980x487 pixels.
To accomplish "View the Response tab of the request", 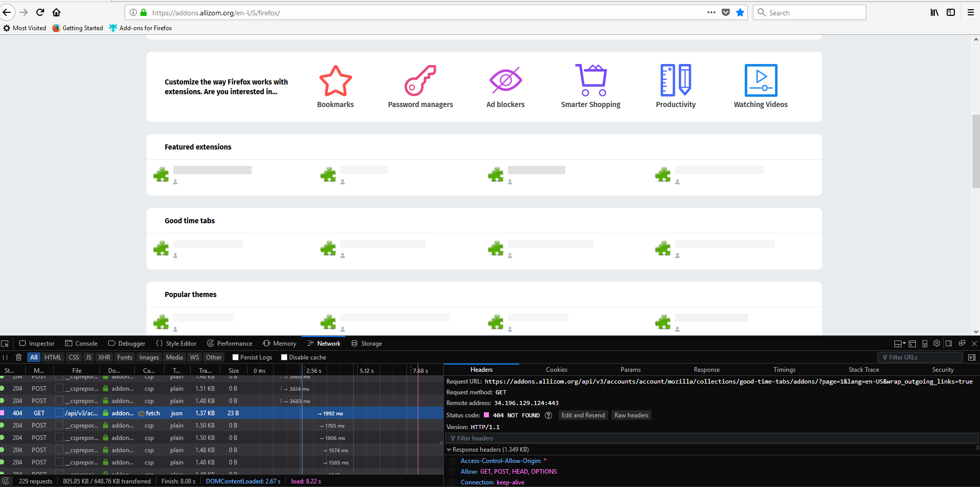I will (706, 370).
